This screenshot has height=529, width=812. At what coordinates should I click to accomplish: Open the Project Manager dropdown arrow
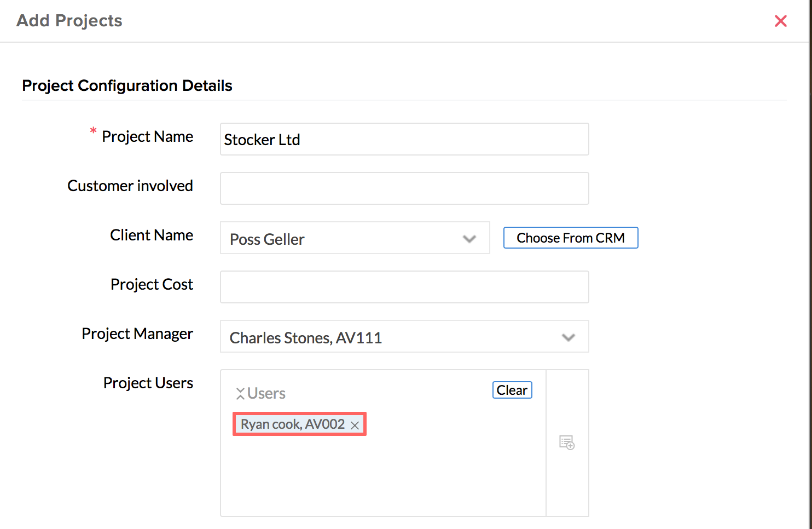[569, 337]
